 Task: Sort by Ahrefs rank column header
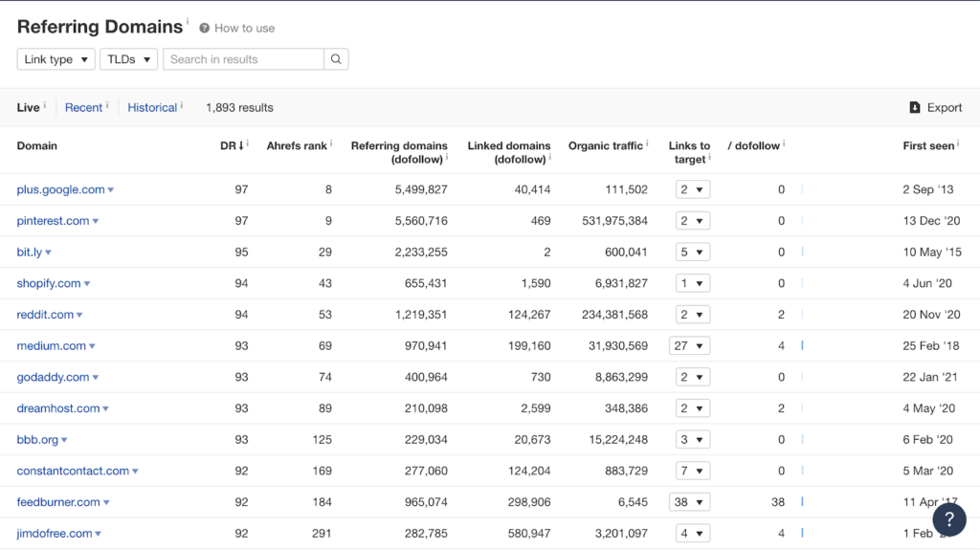297,145
